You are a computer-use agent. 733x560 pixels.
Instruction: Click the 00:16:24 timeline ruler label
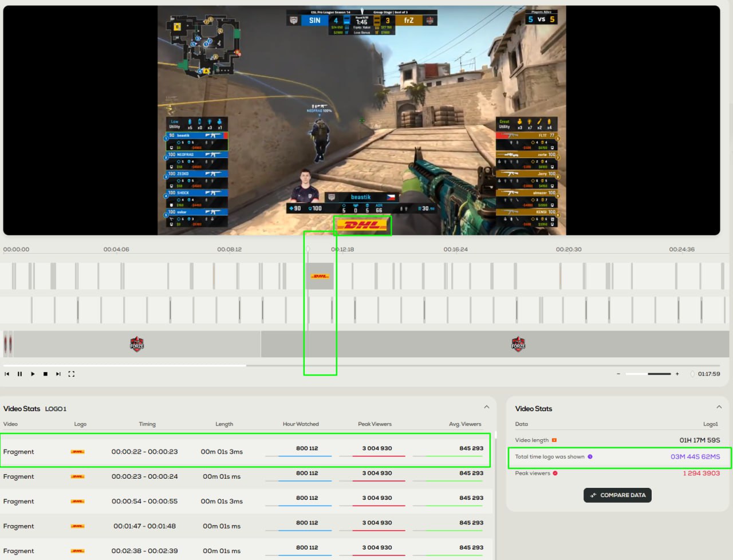point(455,250)
